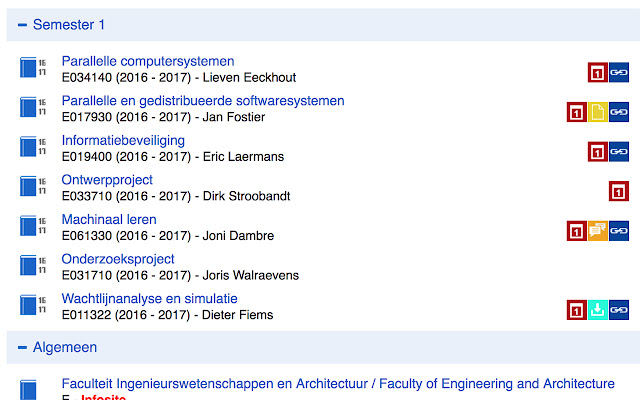The height and width of the screenshot is (400, 640).
Task: Open Wachtlijnanalyse en simulatie course
Action: [x=149, y=299]
